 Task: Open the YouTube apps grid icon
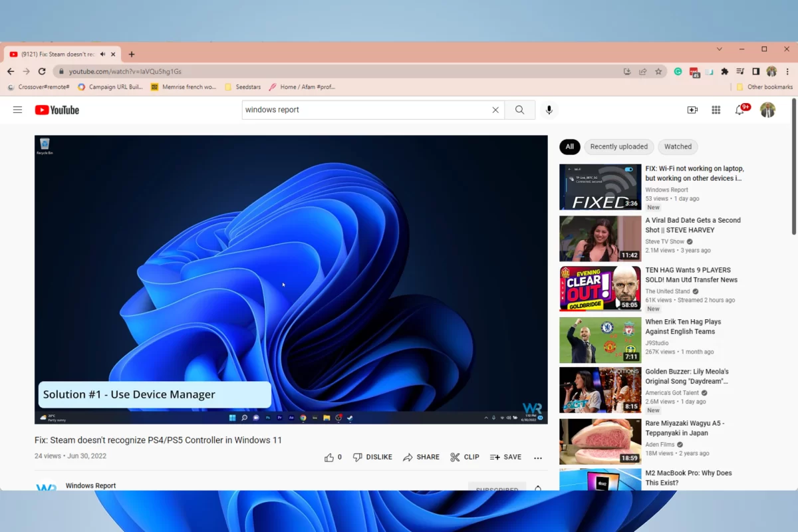click(x=716, y=110)
